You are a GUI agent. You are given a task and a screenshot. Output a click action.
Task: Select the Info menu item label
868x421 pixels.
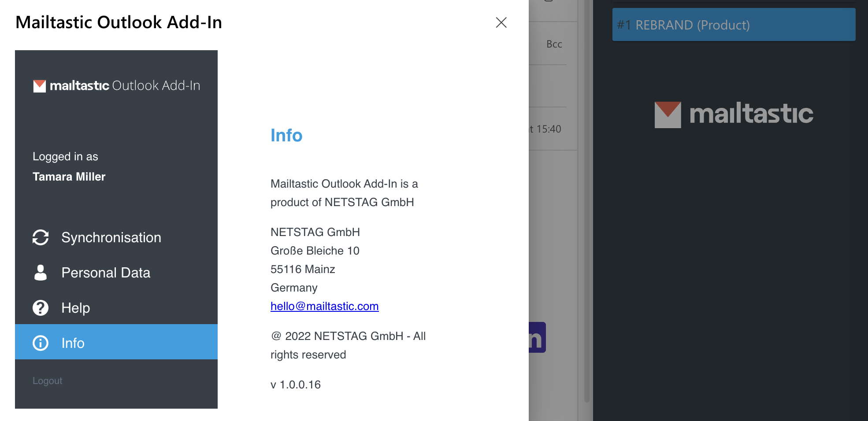click(x=73, y=343)
